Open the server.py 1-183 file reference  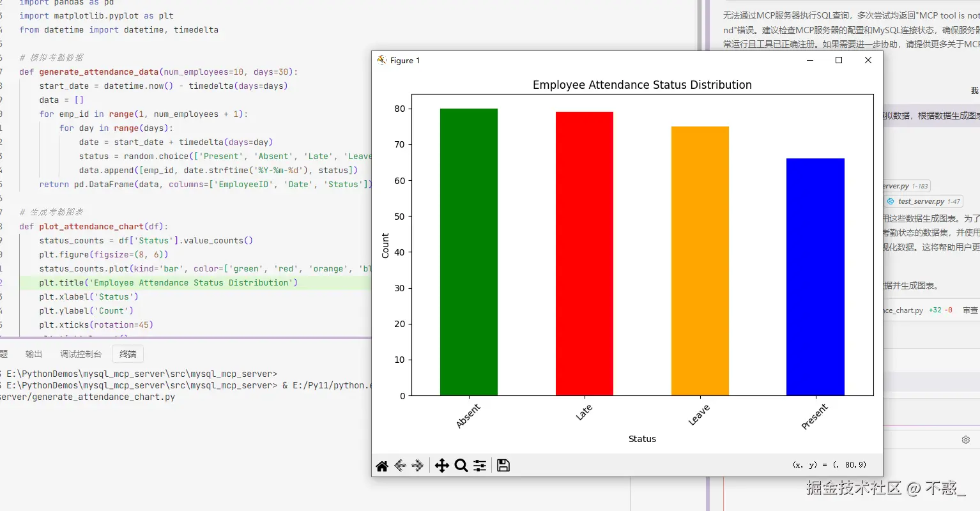pyautogui.click(x=906, y=186)
